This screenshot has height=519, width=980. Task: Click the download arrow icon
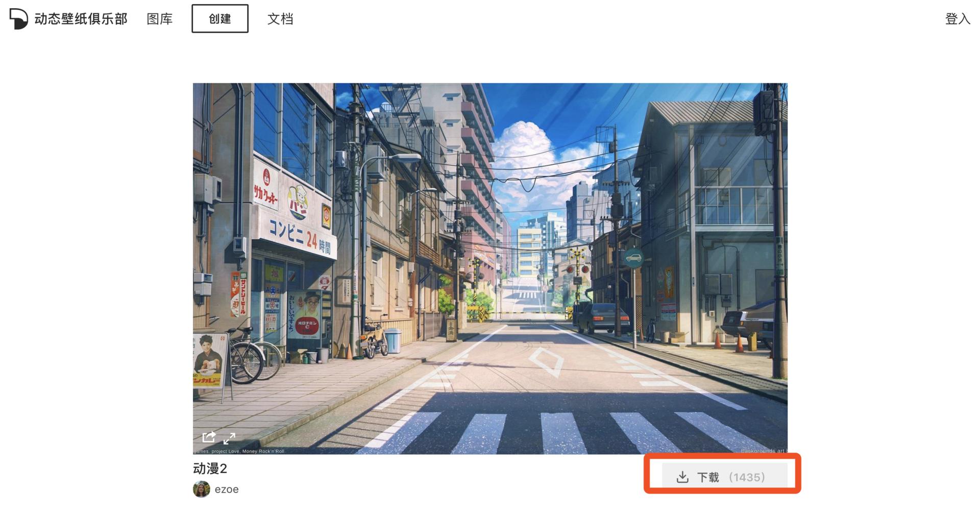coord(682,477)
